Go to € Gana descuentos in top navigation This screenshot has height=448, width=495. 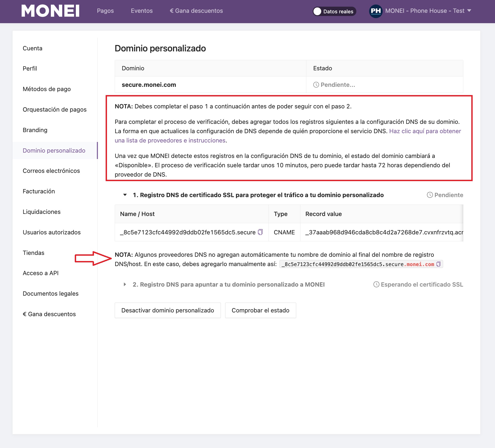coord(196,11)
